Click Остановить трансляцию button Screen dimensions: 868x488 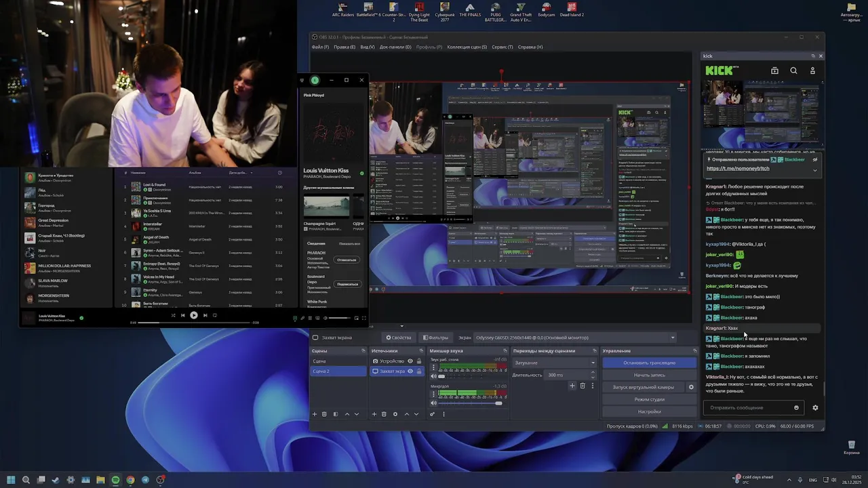point(650,363)
